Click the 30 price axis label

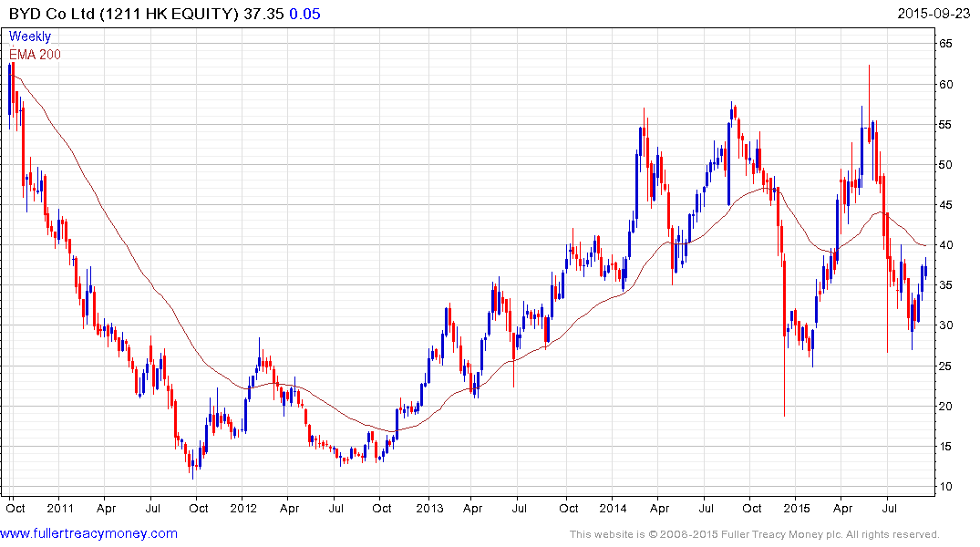(945, 325)
